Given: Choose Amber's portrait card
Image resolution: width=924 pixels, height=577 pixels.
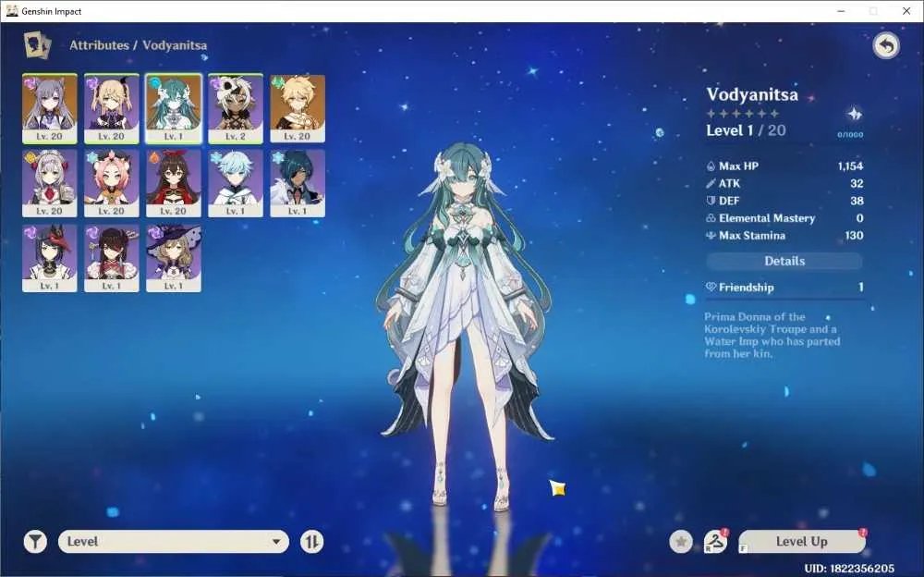Looking at the screenshot, I should click(x=174, y=183).
